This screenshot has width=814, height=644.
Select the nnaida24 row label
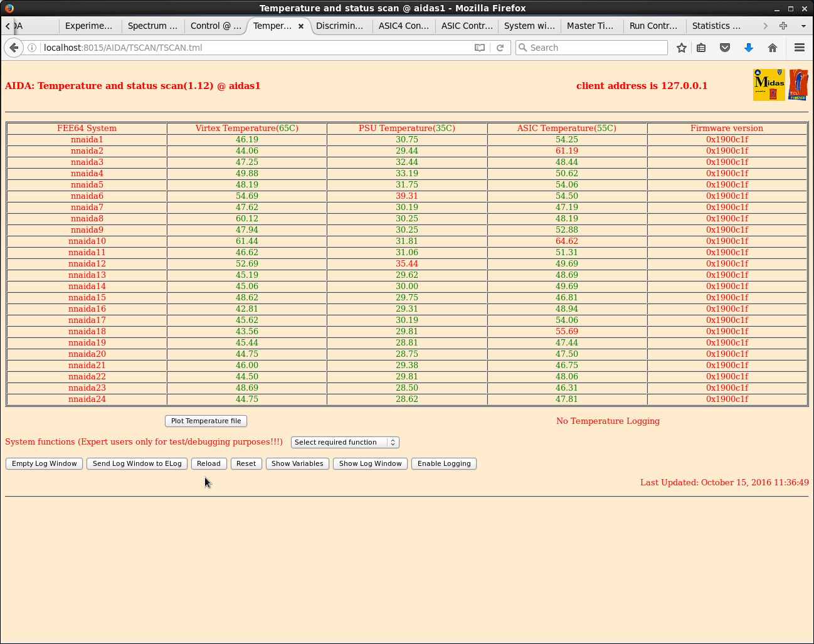(87, 399)
